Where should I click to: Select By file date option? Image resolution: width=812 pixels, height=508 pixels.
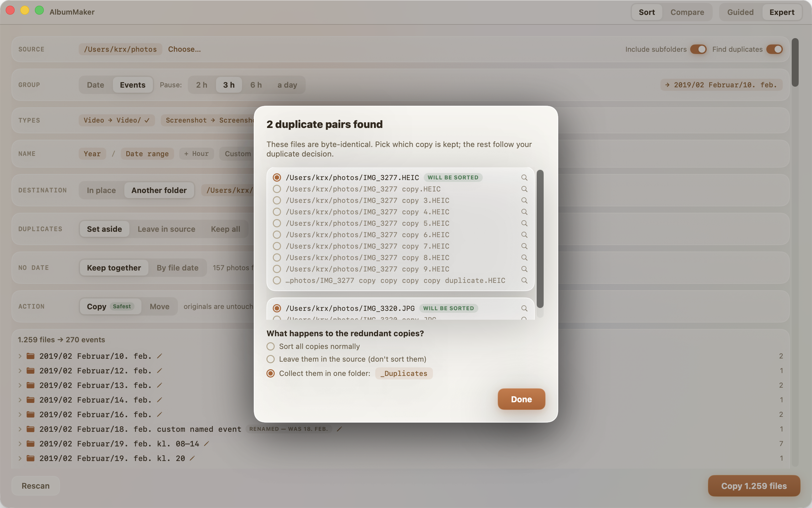[178, 267]
